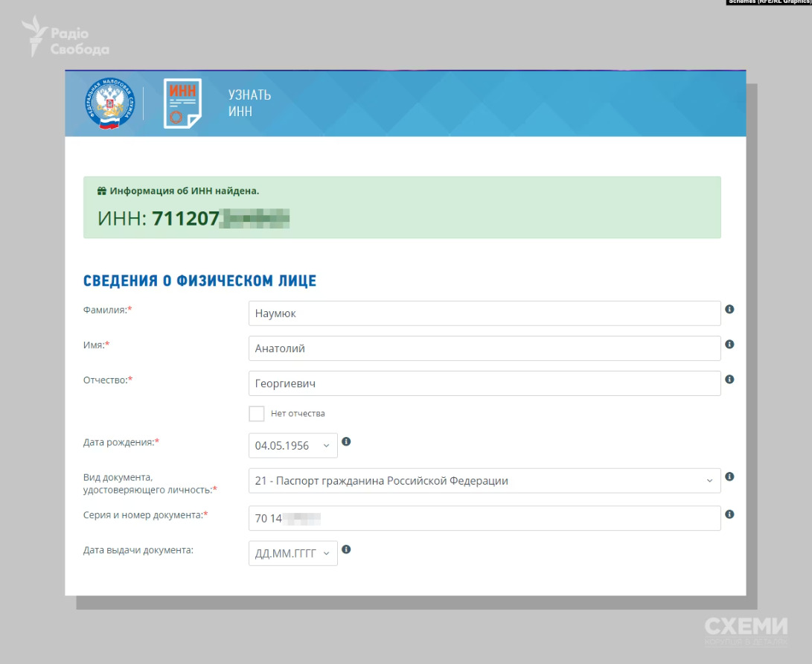Open the Дата выдачи документа date picker
Image resolution: width=812 pixels, height=664 pixels.
pyautogui.click(x=292, y=554)
